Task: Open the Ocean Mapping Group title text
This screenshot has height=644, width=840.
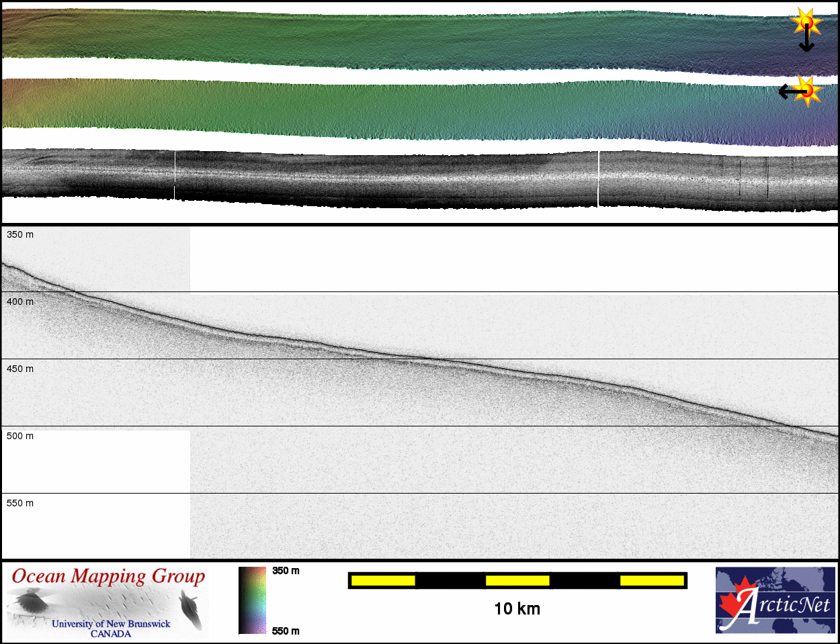Action: click(108, 577)
